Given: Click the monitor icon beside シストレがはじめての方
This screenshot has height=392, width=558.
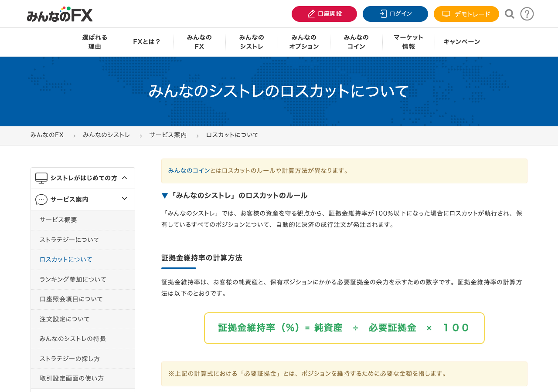Looking at the screenshot, I should click(x=41, y=178).
